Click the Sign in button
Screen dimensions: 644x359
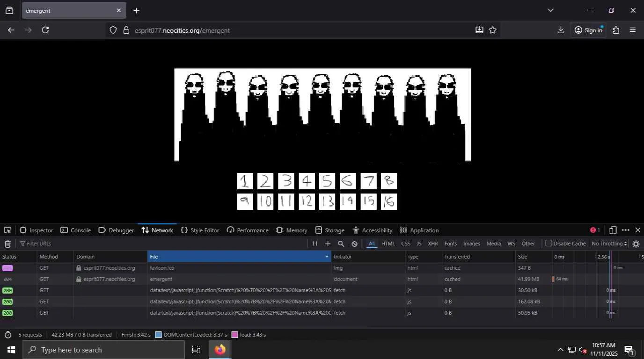pos(588,30)
